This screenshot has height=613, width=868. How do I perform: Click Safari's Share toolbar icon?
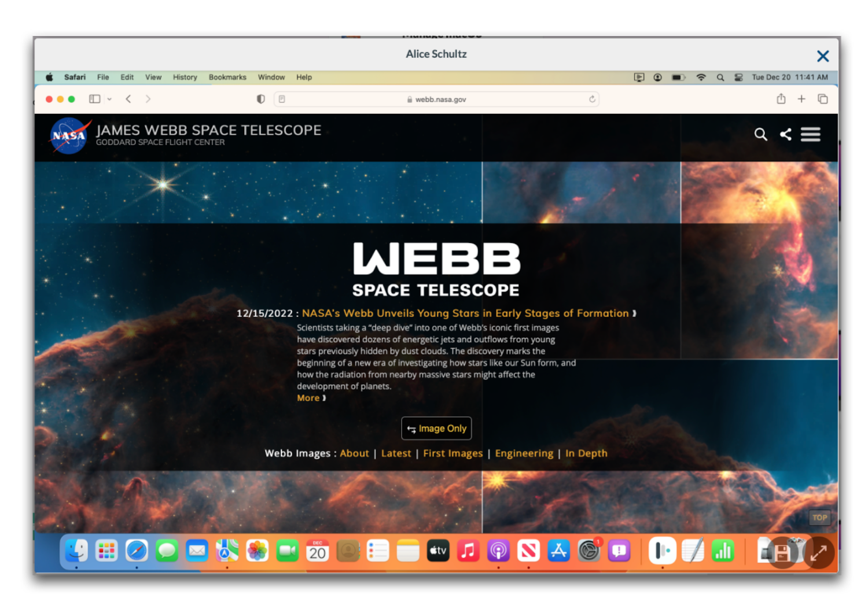pyautogui.click(x=781, y=99)
